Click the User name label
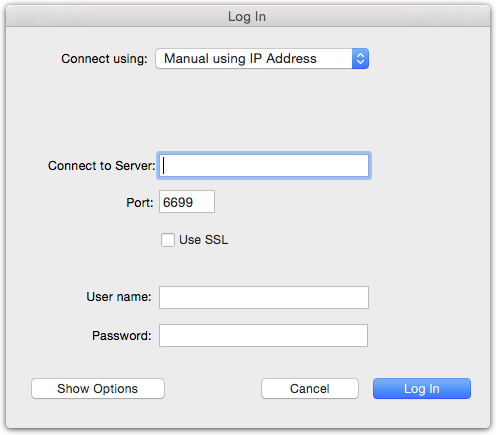 [119, 297]
